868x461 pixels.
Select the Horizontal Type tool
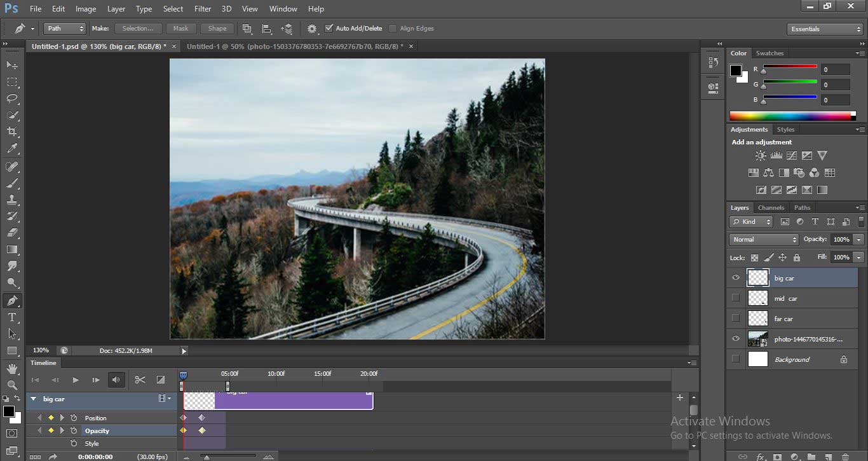point(12,317)
